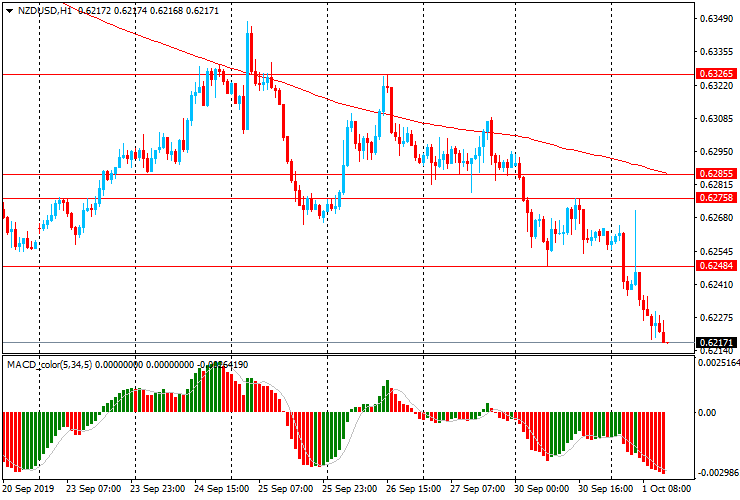Click the 23 Sep 07:00 time label
740x500 pixels.
[92, 490]
